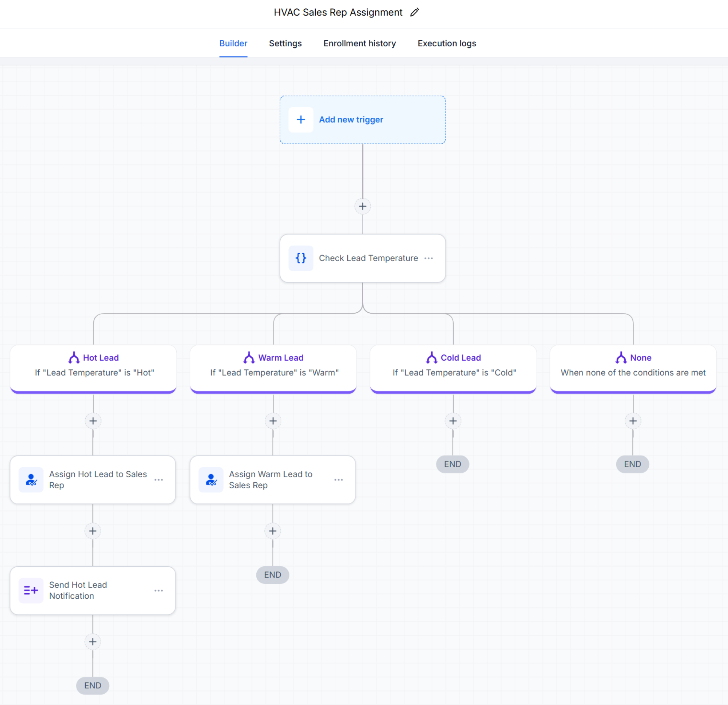This screenshot has width=728, height=705.
Task: Open the Execution logs tab
Action: pos(447,43)
